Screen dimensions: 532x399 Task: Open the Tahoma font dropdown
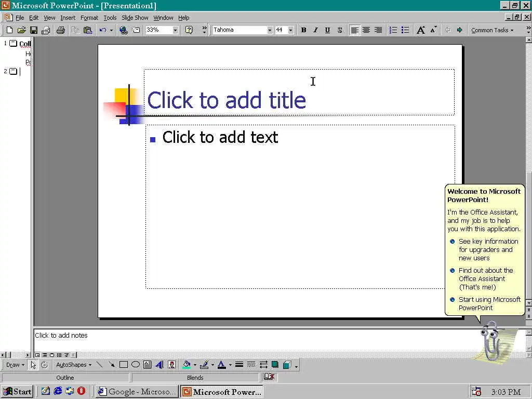270,30
